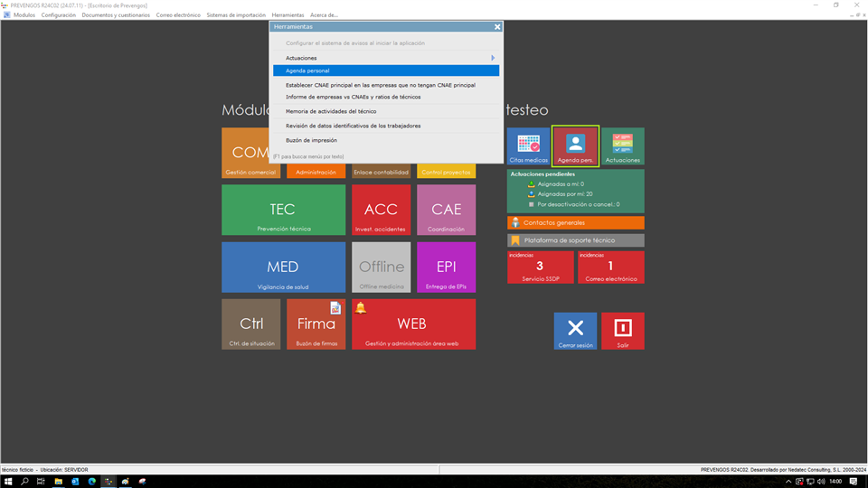Open the Configuración menu in menu bar
Image resolution: width=868 pixels, height=488 pixels.
[59, 15]
